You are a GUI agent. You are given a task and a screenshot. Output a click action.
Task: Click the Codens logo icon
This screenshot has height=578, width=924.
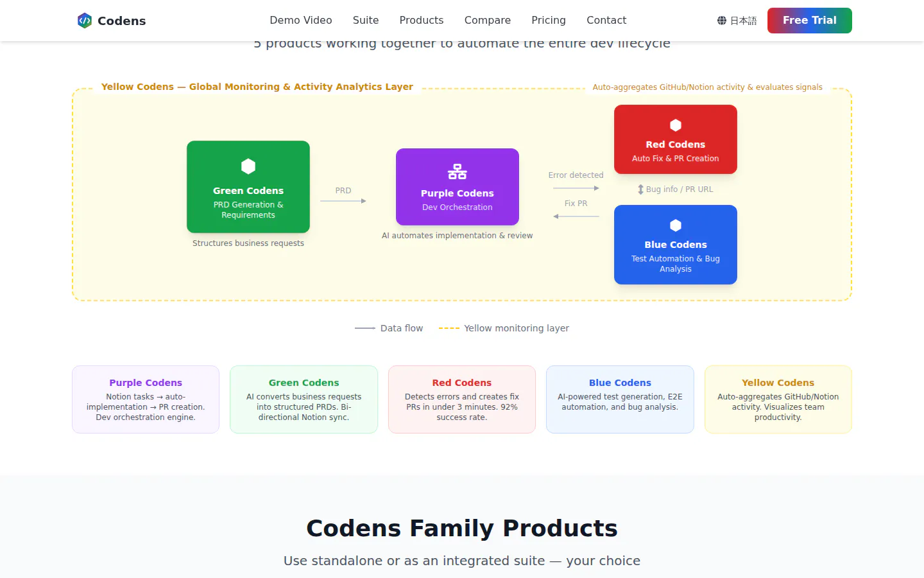pos(85,21)
